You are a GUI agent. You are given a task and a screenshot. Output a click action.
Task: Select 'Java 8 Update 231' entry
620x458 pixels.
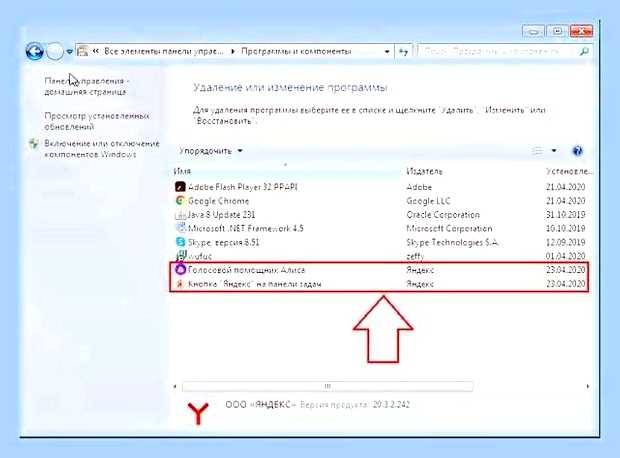pyautogui.click(x=221, y=215)
